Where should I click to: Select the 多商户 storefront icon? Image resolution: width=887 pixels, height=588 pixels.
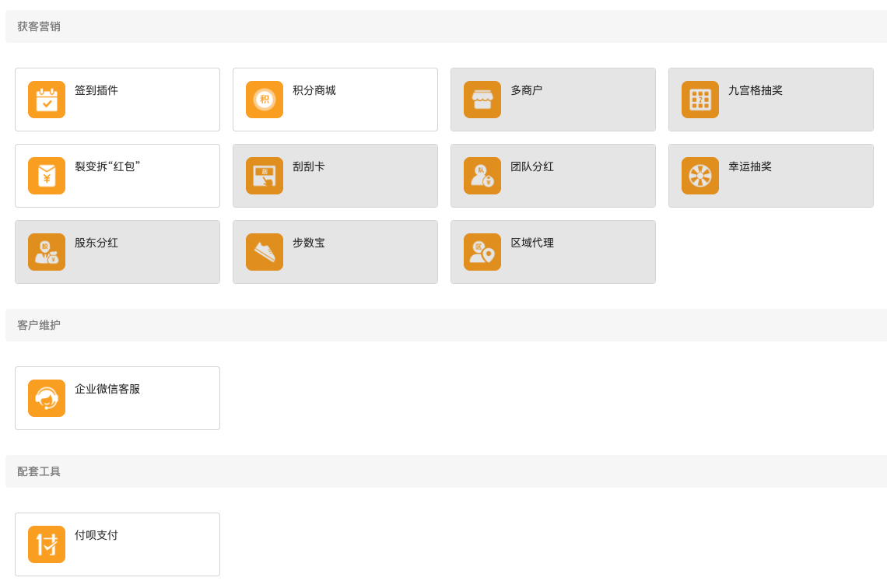[x=482, y=100]
